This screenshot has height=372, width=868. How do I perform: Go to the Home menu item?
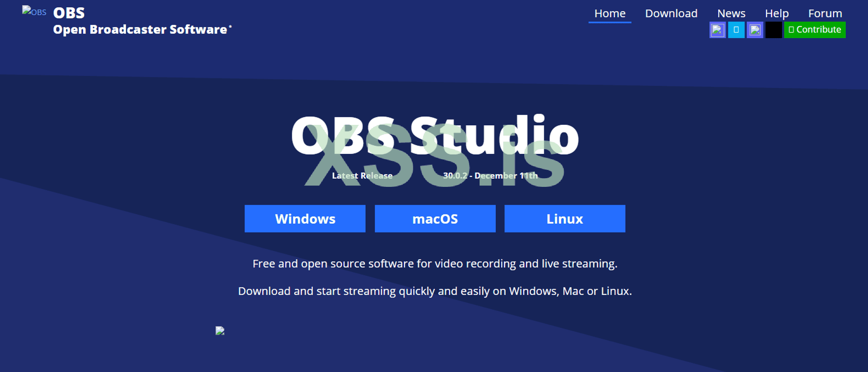[x=610, y=13]
